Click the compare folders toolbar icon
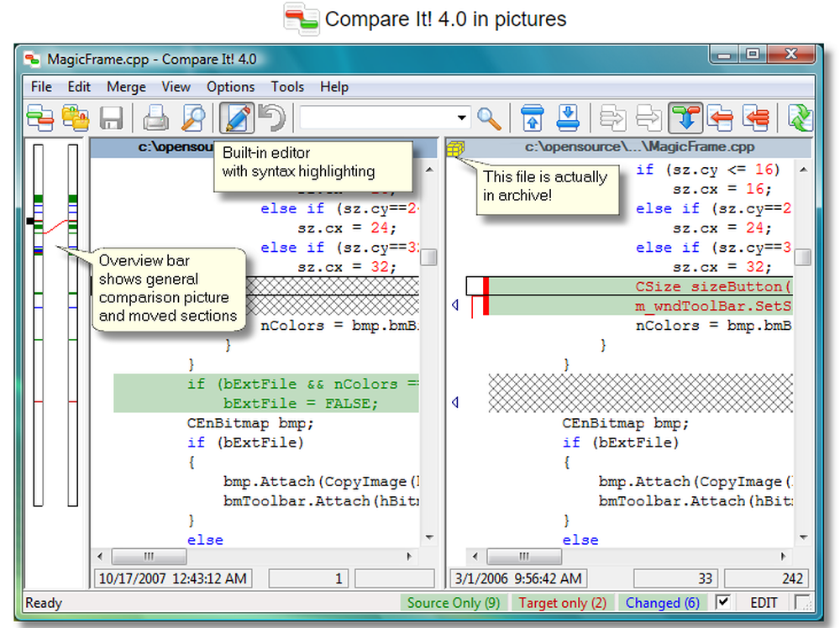 [76, 118]
